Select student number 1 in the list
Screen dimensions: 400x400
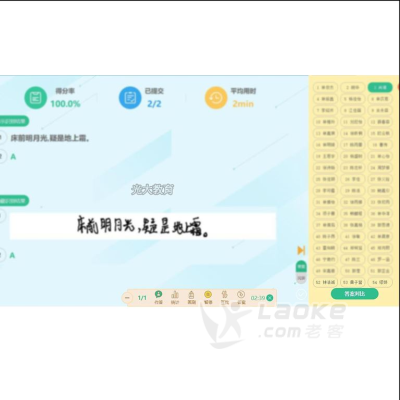[x=325, y=87]
